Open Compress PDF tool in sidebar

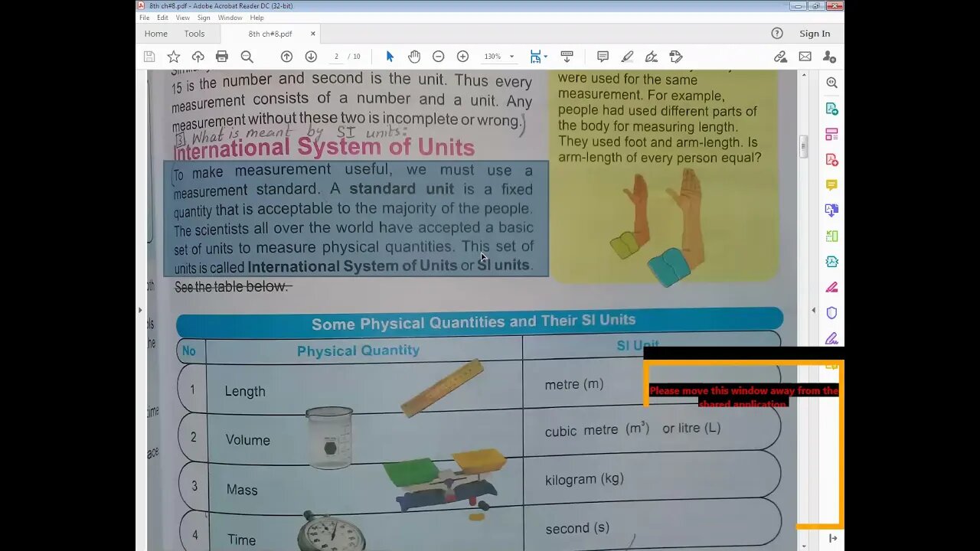831,262
